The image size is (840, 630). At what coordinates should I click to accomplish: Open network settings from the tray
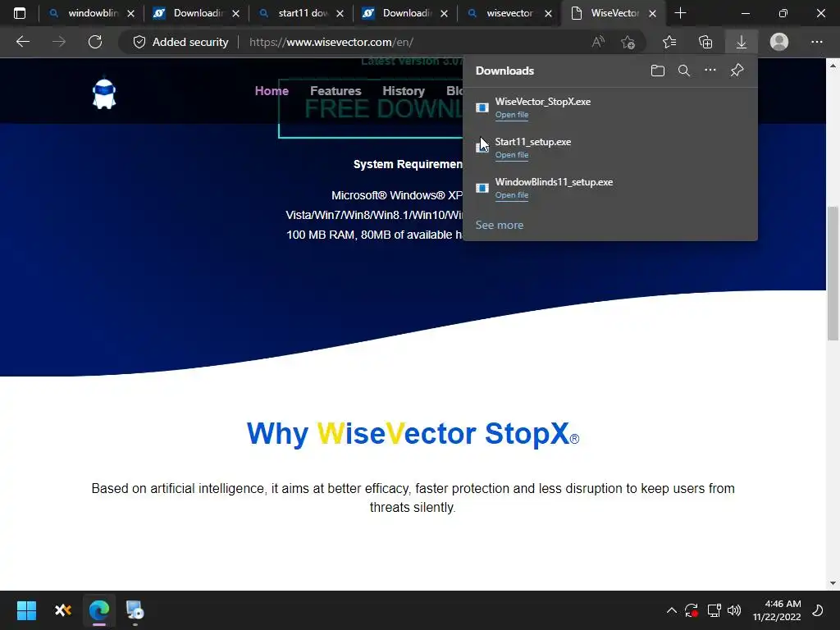(x=714, y=610)
